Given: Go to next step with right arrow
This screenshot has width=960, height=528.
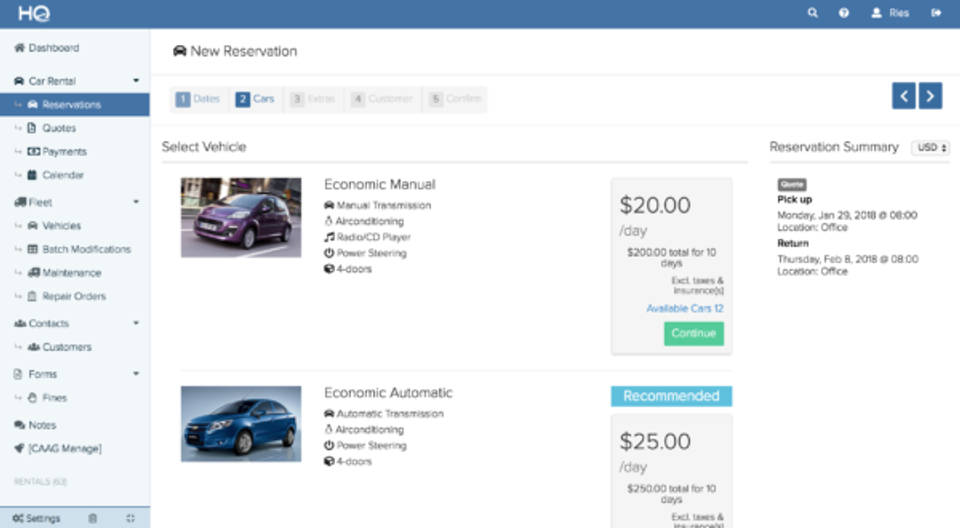Looking at the screenshot, I should [x=930, y=96].
